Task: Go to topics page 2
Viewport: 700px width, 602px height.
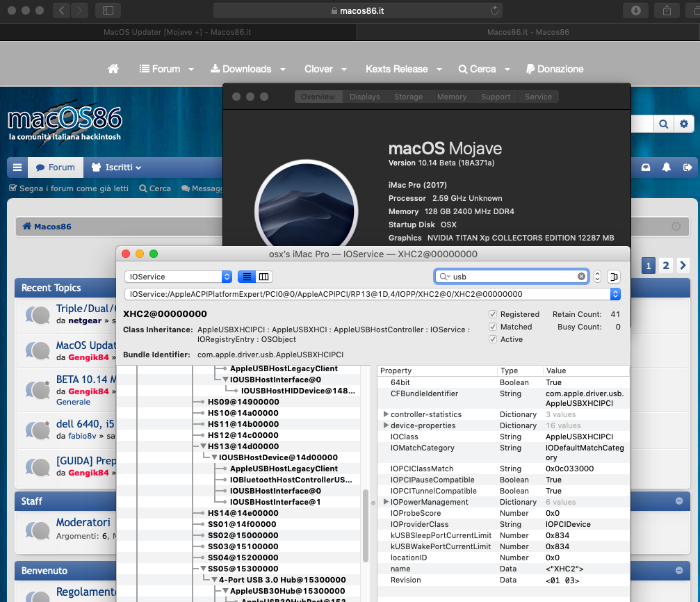Action: coord(666,266)
